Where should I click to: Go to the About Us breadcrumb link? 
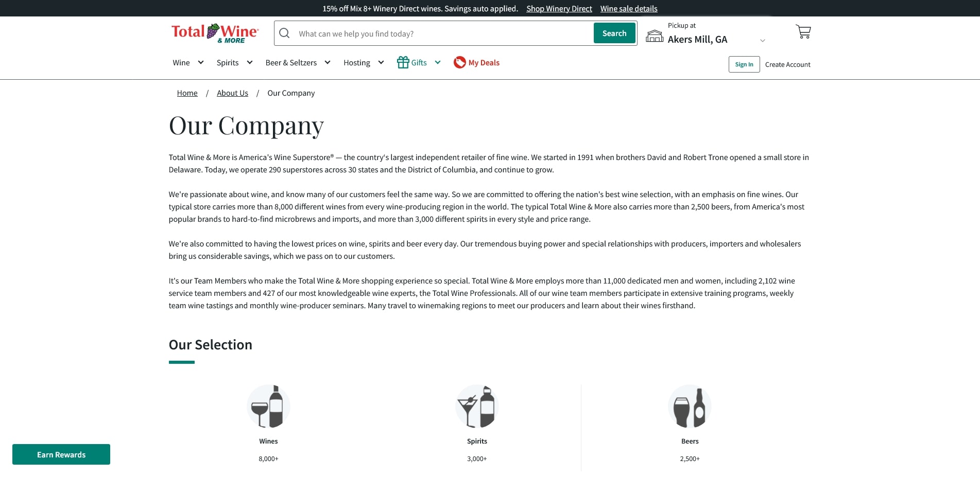point(232,93)
